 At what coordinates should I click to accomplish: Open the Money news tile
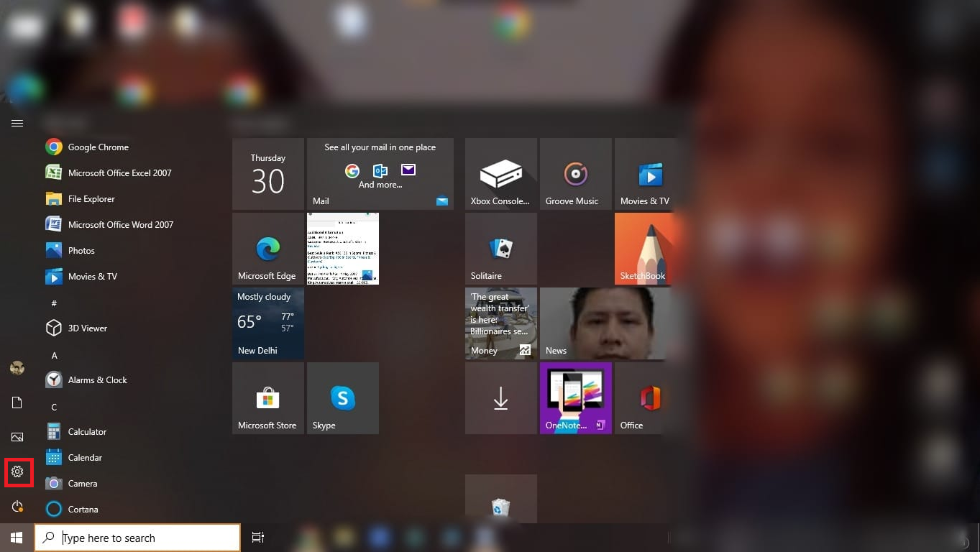[501, 323]
